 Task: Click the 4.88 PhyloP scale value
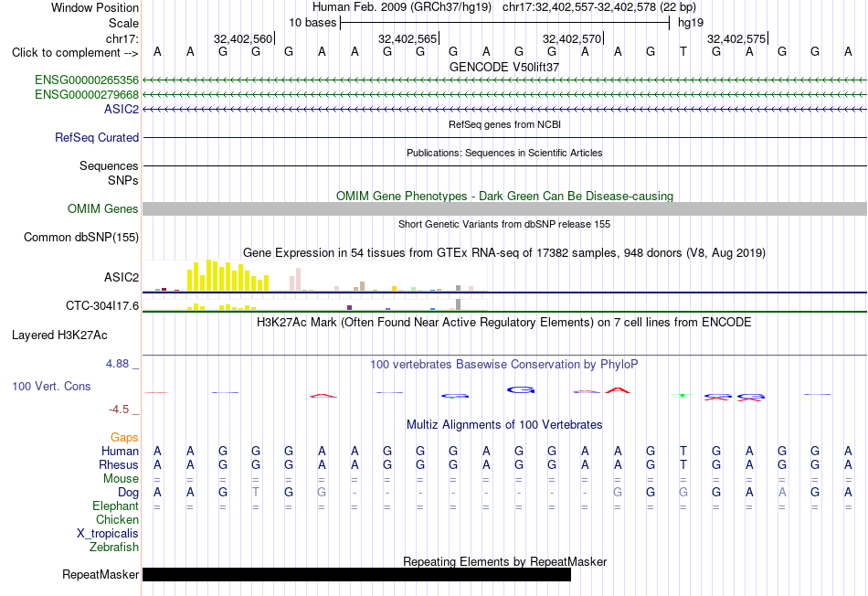click(117, 364)
